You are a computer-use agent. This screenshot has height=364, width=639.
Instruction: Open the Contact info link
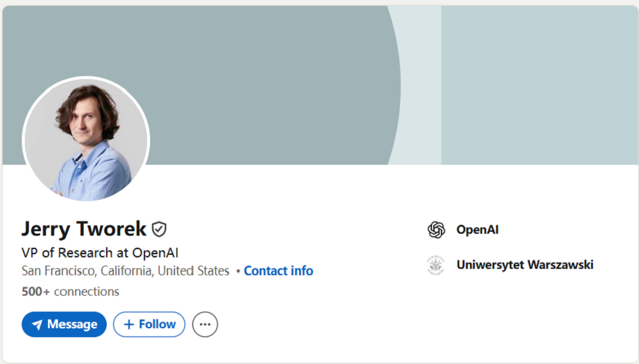click(x=279, y=271)
